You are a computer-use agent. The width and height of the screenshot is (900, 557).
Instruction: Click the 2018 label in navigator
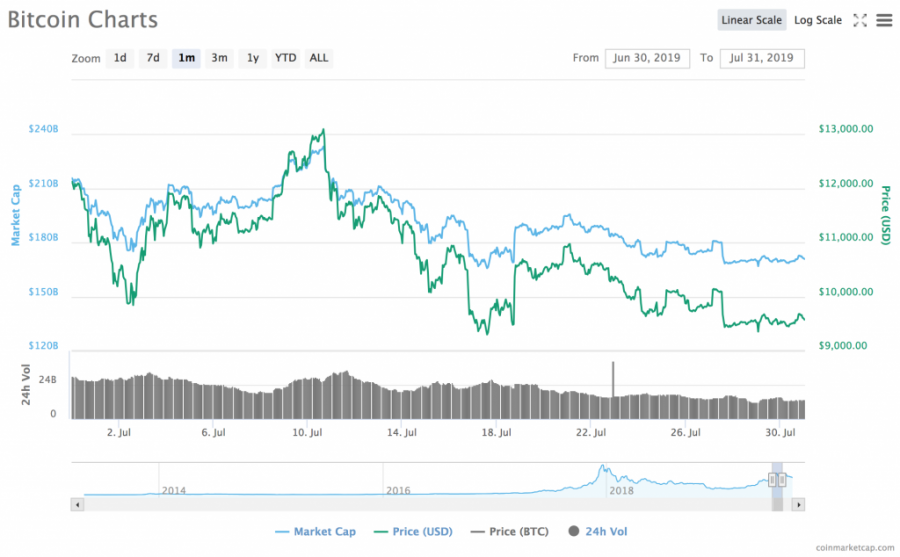[621, 490]
